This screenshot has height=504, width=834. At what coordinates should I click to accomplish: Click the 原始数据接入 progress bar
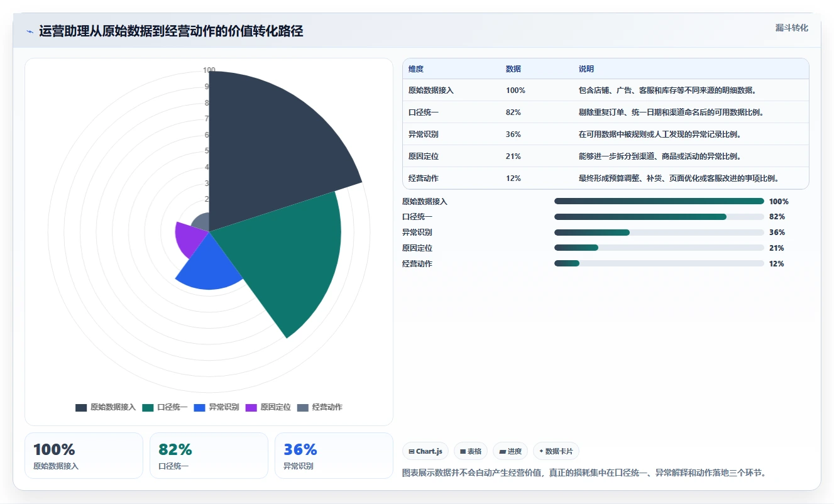[x=659, y=201]
